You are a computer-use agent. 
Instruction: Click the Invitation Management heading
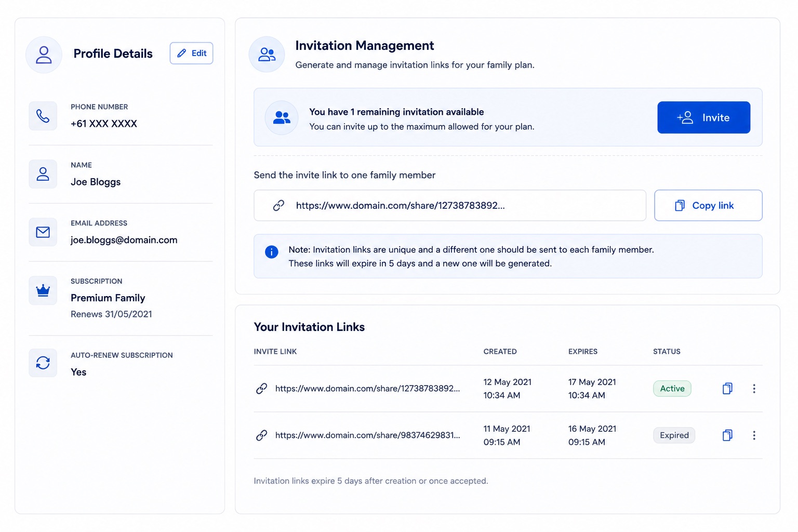365,46
